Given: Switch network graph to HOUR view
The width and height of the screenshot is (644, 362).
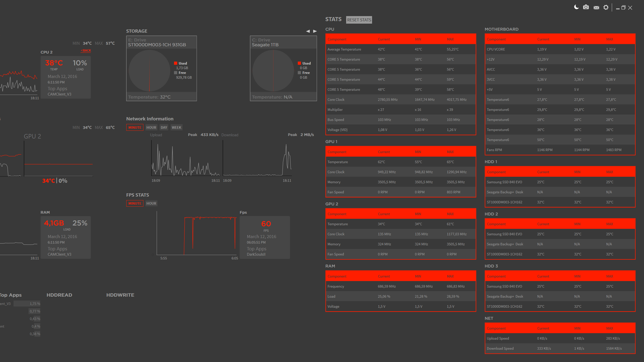Looking at the screenshot, I should (151, 127).
